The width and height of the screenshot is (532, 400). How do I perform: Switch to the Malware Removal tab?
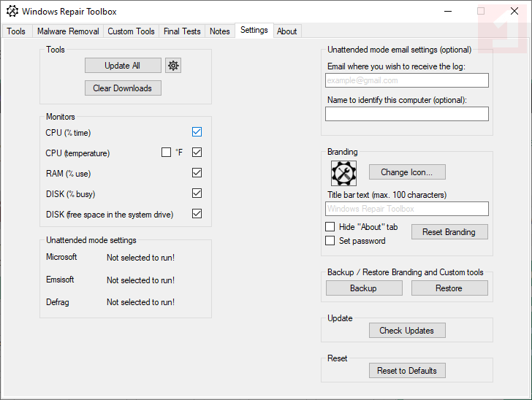68,31
